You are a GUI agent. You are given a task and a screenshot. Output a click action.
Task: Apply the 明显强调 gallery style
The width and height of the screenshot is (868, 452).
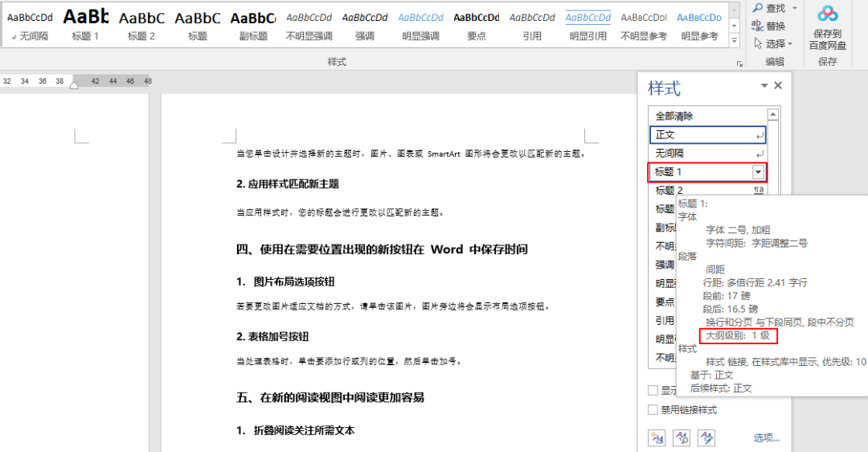tap(420, 26)
